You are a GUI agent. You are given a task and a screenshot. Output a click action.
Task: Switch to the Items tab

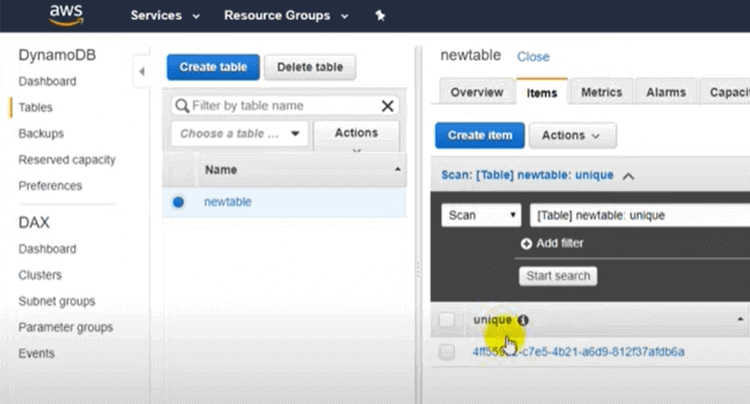[x=542, y=92]
